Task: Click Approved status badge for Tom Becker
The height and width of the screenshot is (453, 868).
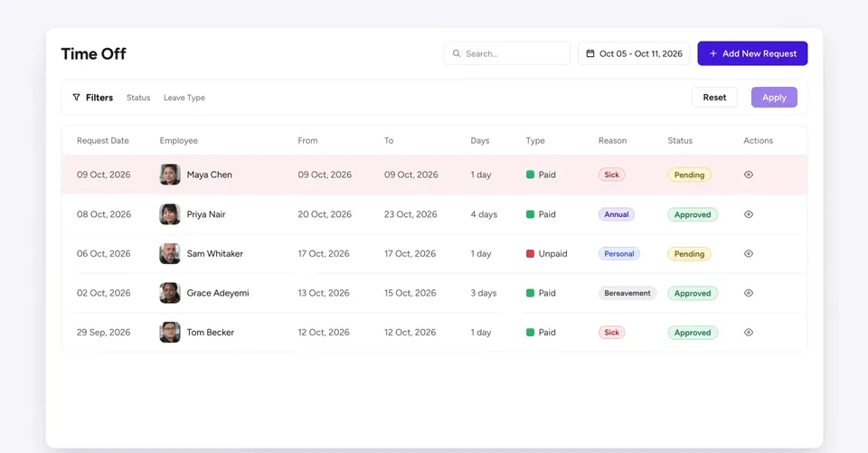Action: [693, 332]
